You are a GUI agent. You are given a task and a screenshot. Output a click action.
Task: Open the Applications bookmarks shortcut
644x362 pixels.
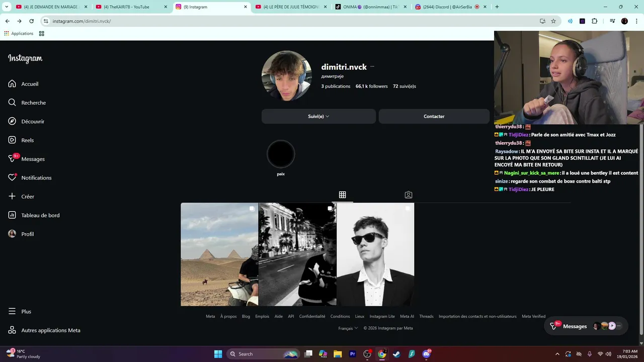tap(19, 34)
